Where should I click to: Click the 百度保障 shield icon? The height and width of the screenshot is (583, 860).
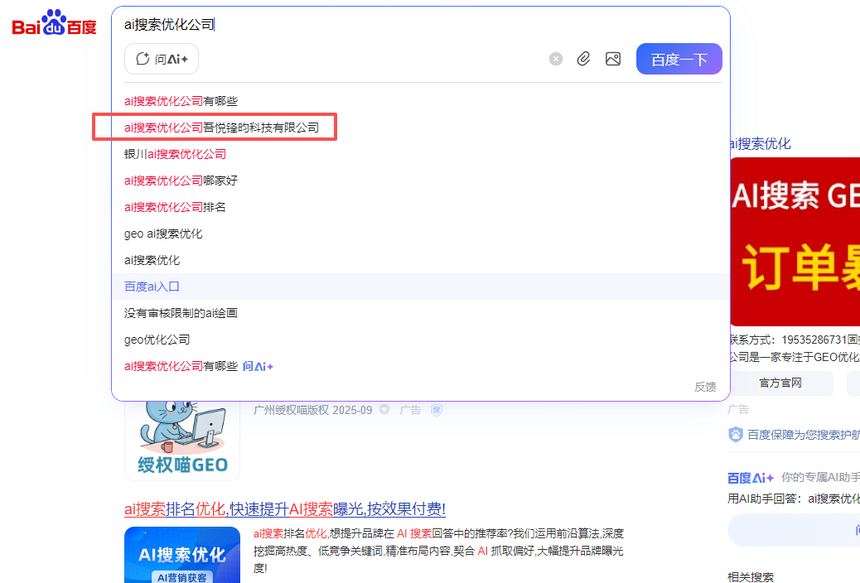pos(735,435)
